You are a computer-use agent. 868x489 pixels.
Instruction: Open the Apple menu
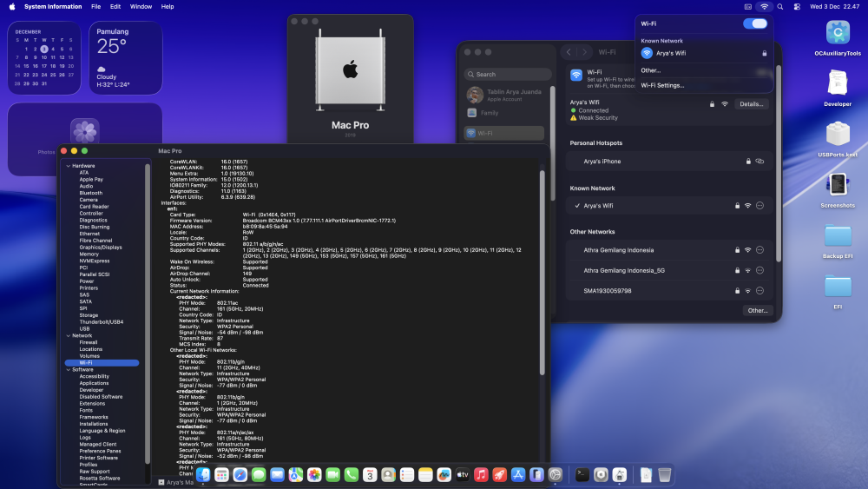(x=11, y=7)
